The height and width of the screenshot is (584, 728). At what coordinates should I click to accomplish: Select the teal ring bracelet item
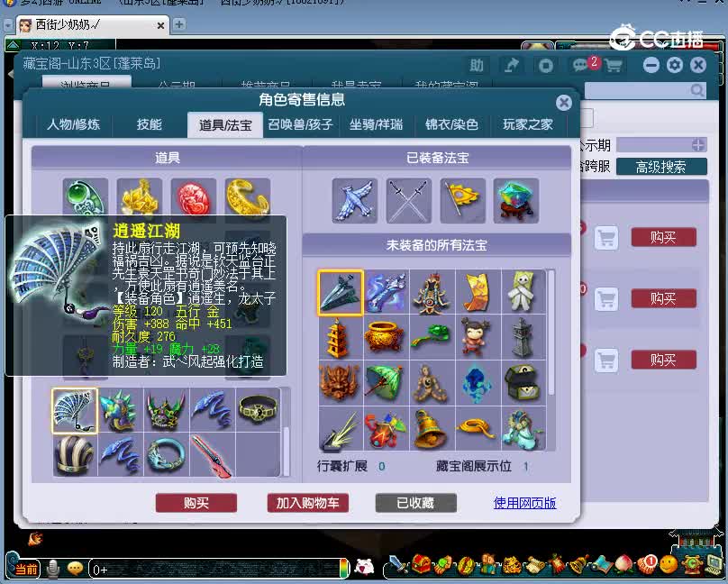[x=167, y=455]
